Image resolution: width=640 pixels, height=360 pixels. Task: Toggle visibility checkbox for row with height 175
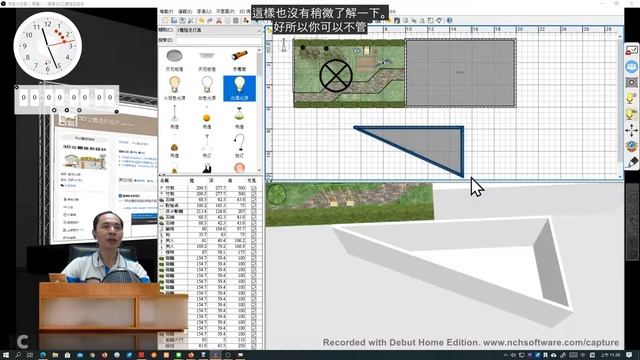253,253
